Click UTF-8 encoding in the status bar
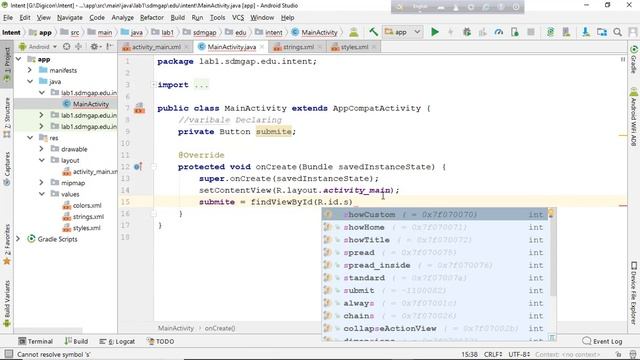 point(519,354)
